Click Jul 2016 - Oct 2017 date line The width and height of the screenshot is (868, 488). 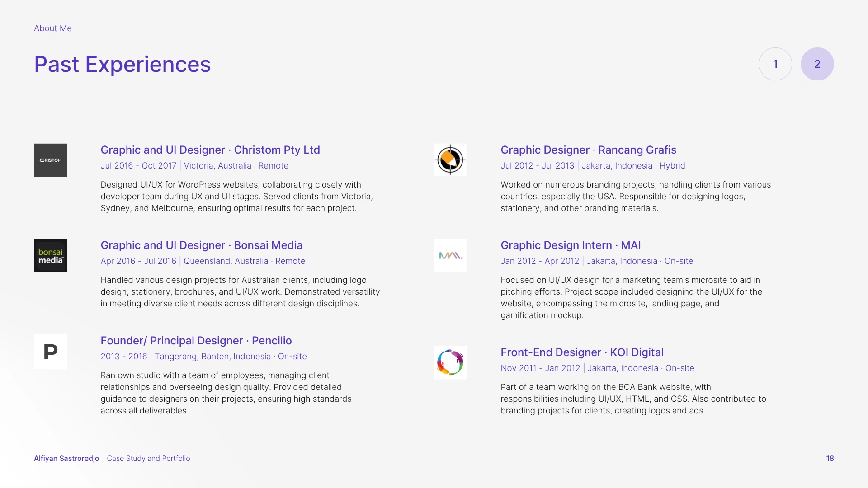click(x=138, y=166)
